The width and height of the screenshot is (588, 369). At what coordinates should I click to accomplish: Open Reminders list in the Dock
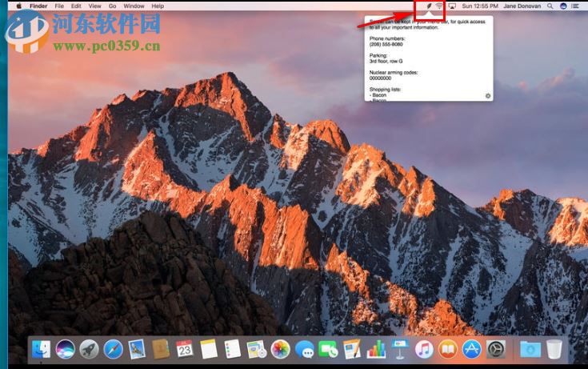[233, 349]
